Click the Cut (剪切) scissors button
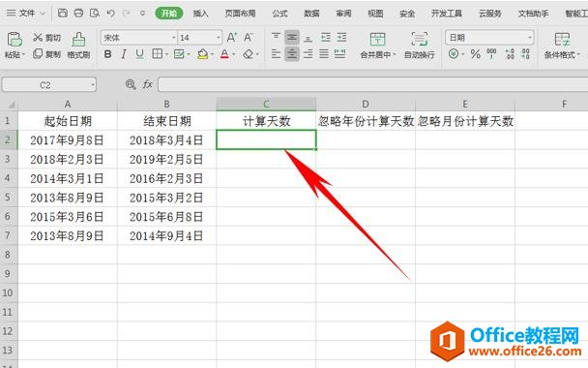 [x=46, y=38]
